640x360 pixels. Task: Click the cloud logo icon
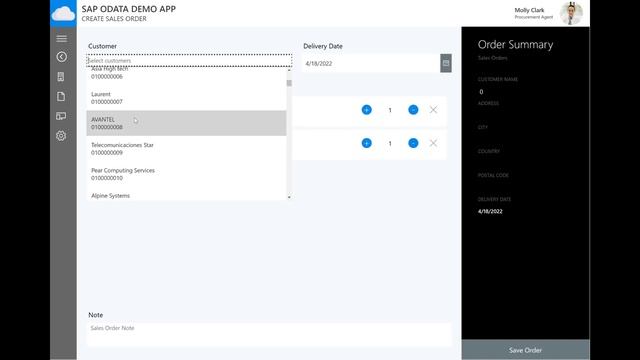click(x=63, y=13)
